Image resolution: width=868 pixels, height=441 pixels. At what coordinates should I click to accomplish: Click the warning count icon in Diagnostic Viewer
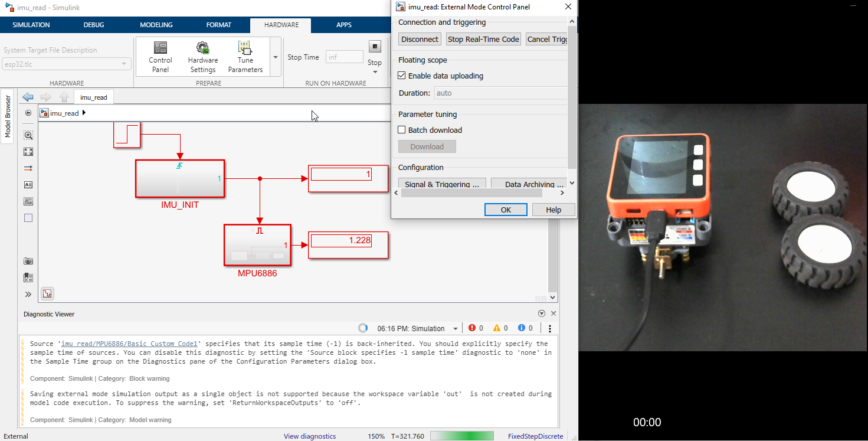pyautogui.click(x=496, y=328)
